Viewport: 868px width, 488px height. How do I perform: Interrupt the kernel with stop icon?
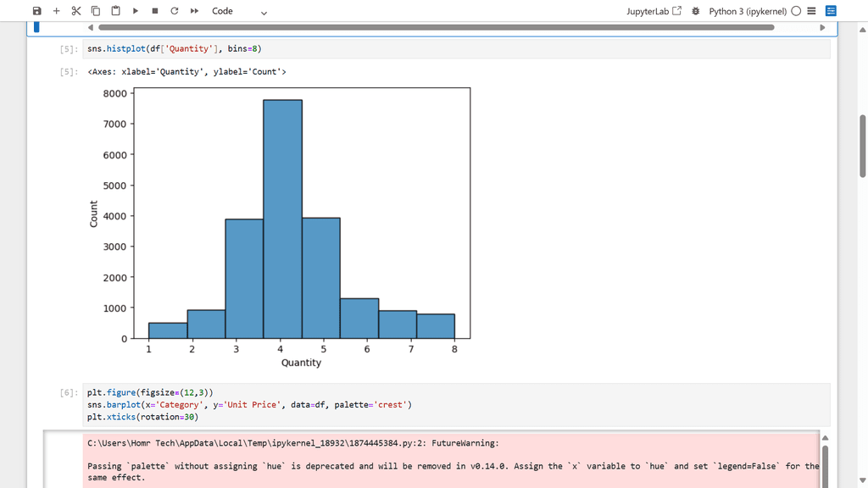pos(155,11)
